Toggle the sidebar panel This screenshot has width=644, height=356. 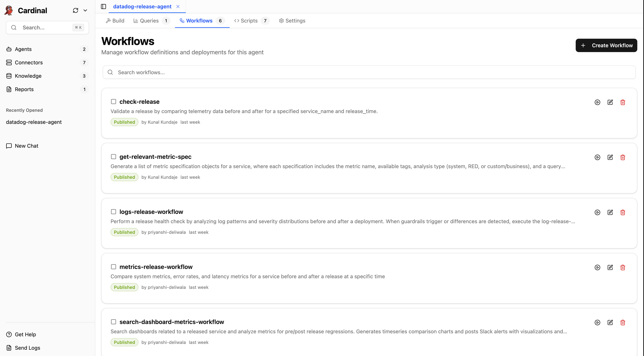(103, 7)
